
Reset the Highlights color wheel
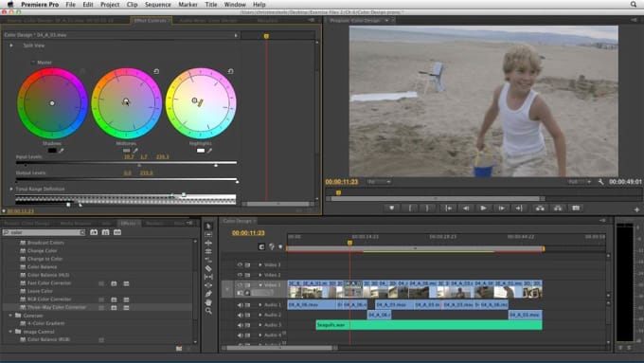230,71
